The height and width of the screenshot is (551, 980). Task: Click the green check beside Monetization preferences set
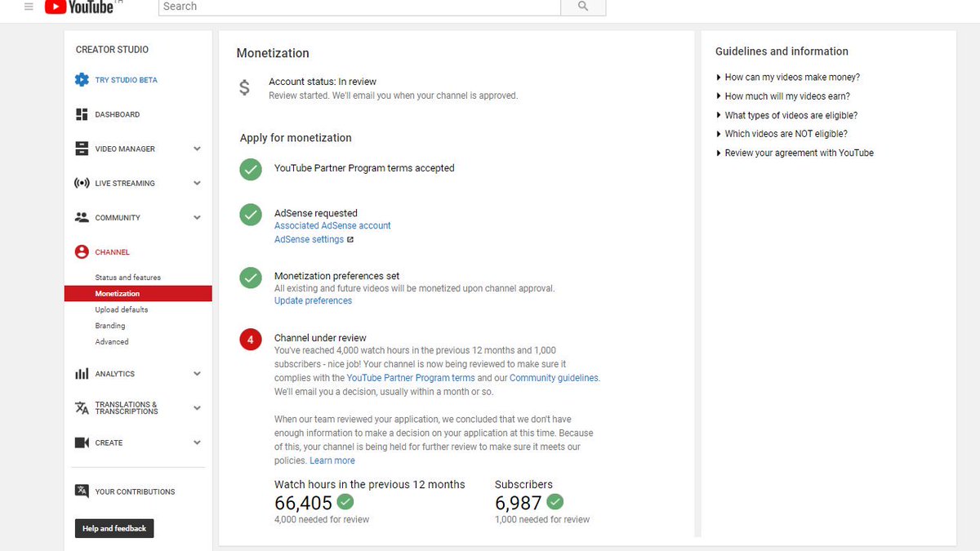(250, 278)
